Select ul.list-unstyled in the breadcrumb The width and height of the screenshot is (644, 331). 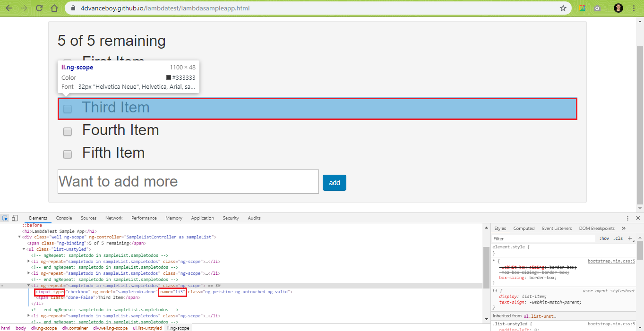pyautogui.click(x=147, y=328)
